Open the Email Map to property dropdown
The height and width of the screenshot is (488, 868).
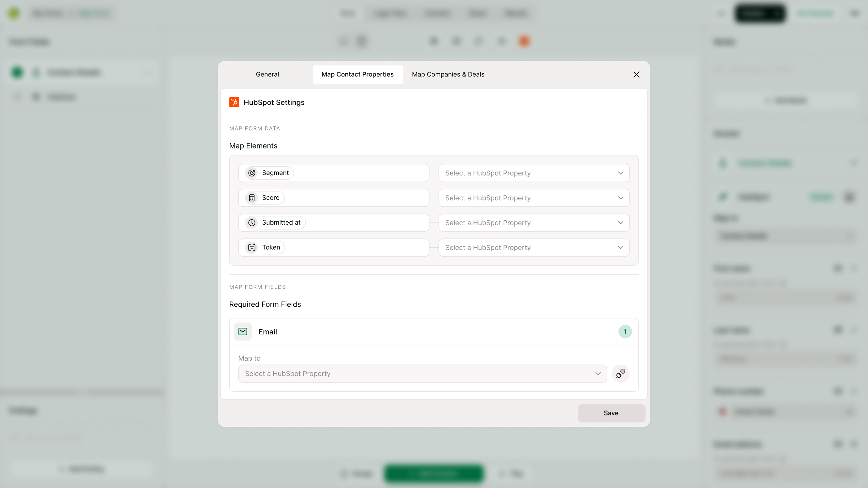pyautogui.click(x=423, y=373)
